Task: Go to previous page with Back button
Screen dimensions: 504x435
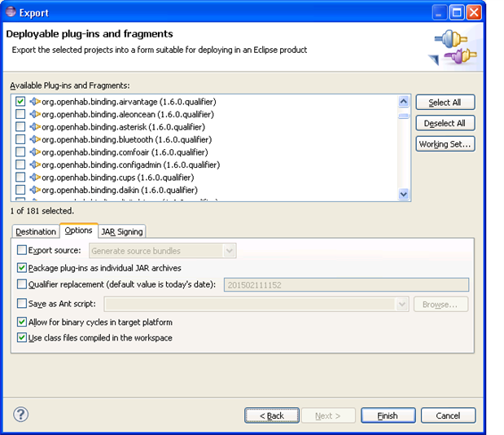Action: (x=272, y=415)
